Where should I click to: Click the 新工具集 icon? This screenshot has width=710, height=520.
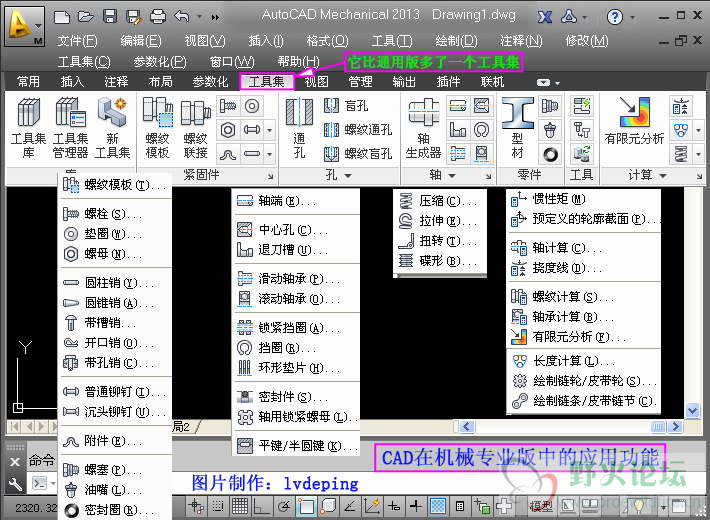click(x=112, y=129)
